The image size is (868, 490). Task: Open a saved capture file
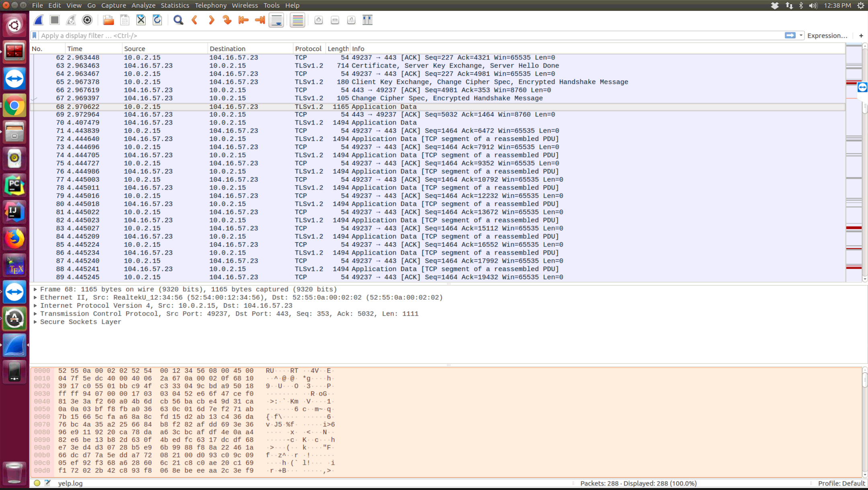108,20
